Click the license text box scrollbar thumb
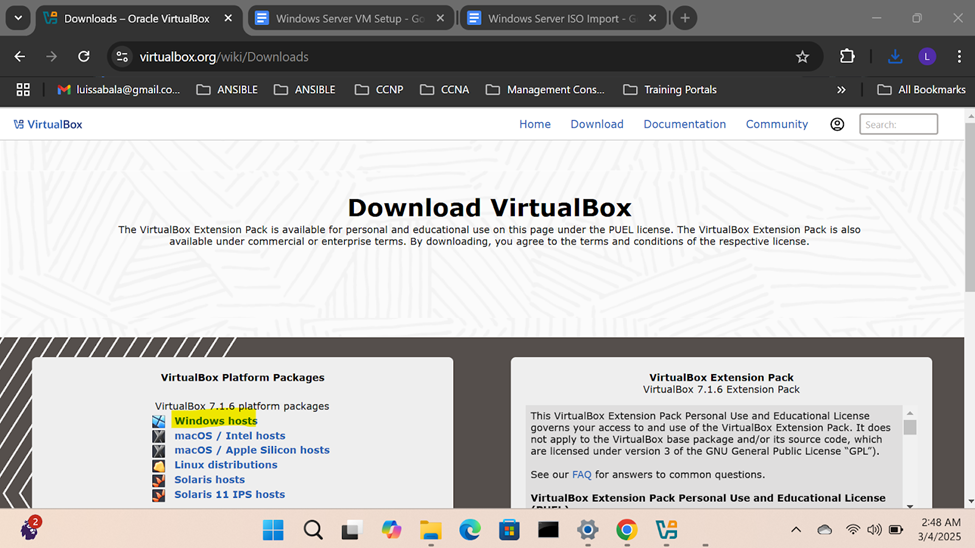Viewport: 975px width, 548px height. point(910,427)
